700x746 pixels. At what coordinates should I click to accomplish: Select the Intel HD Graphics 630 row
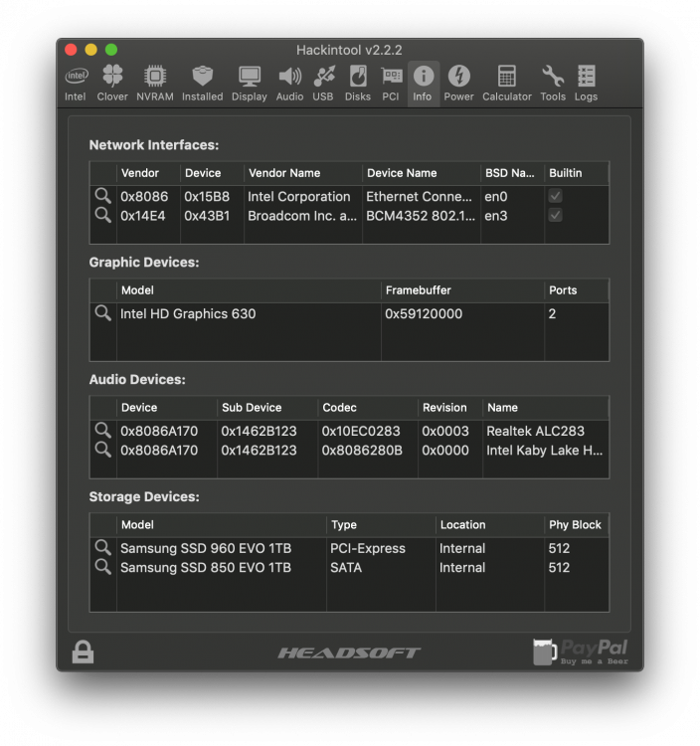coord(349,314)
